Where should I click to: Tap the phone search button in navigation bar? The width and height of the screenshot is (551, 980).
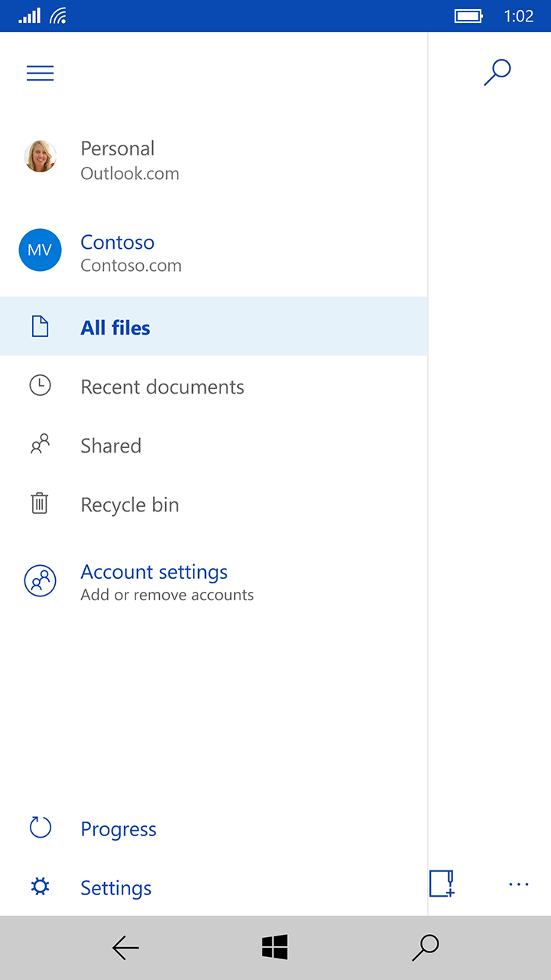point(425,948)
